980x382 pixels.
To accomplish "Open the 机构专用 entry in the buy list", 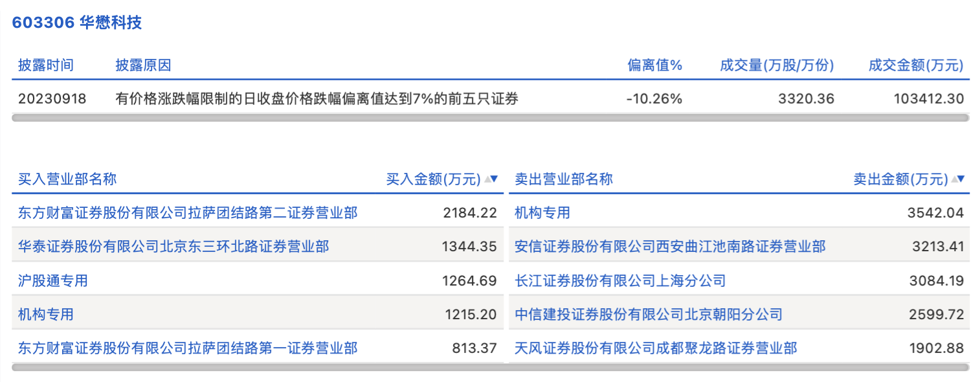I will (x=46, y=315).
